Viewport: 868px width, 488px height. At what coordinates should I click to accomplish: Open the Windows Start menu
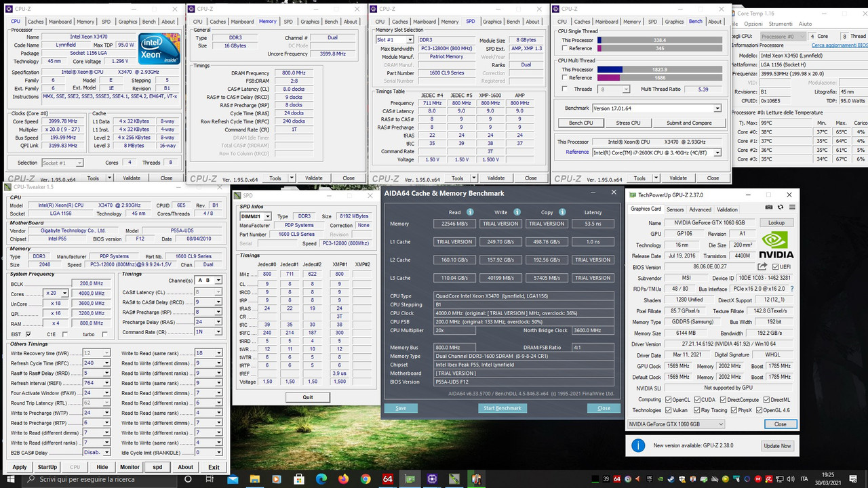click(11, 479)
